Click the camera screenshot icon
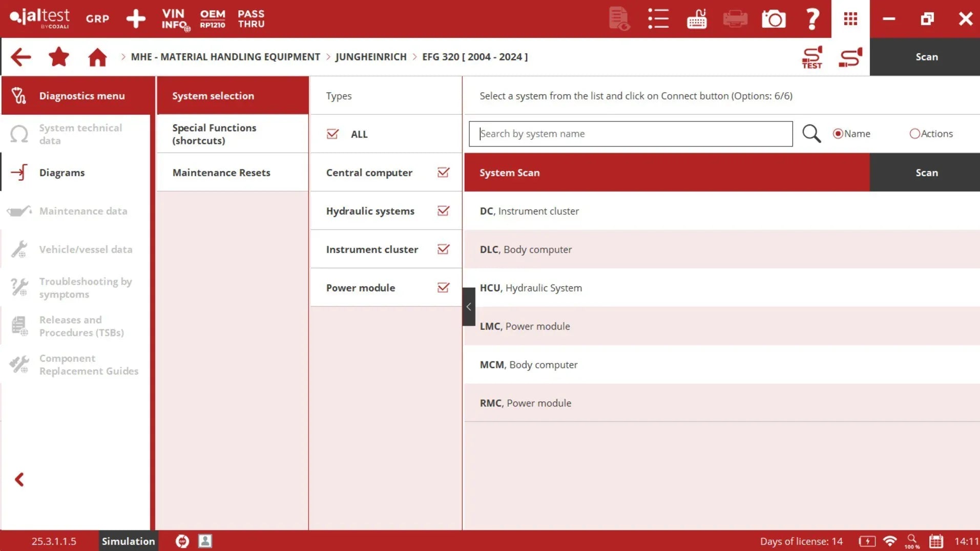Viewport: 980px width, 551px height. click(x=774, y=19)
